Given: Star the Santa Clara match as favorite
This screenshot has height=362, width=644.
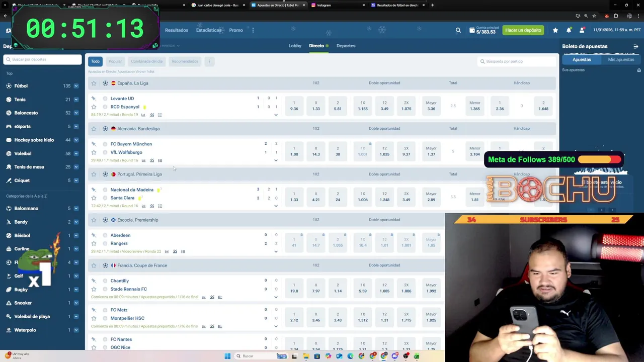Looking at the screenshot, I should (94, 198).
